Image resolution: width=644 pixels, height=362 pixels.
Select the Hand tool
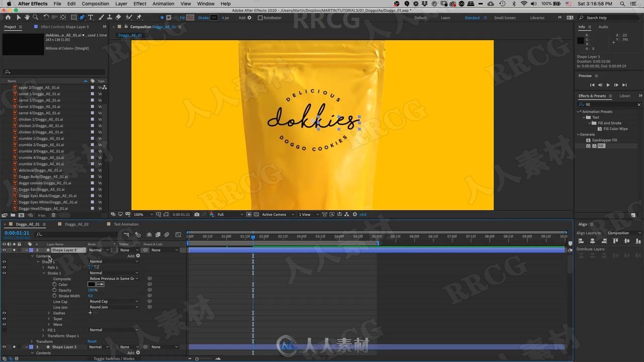coord(27,17)
